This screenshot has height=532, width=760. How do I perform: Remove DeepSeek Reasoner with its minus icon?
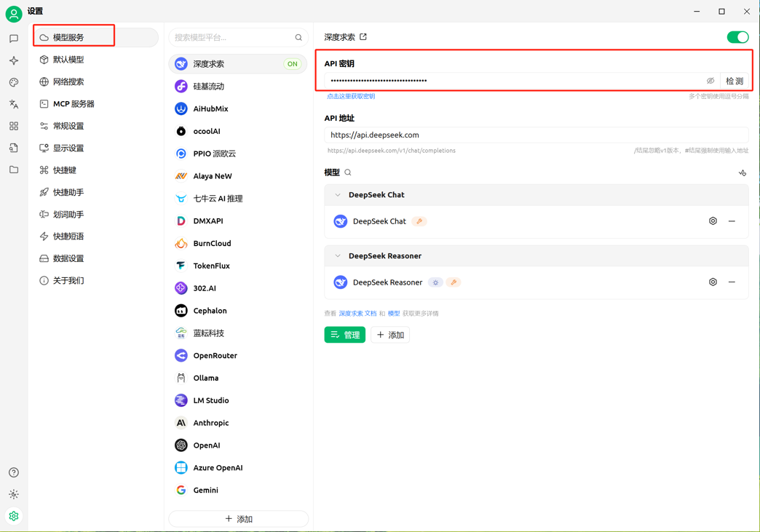[732, 282]
